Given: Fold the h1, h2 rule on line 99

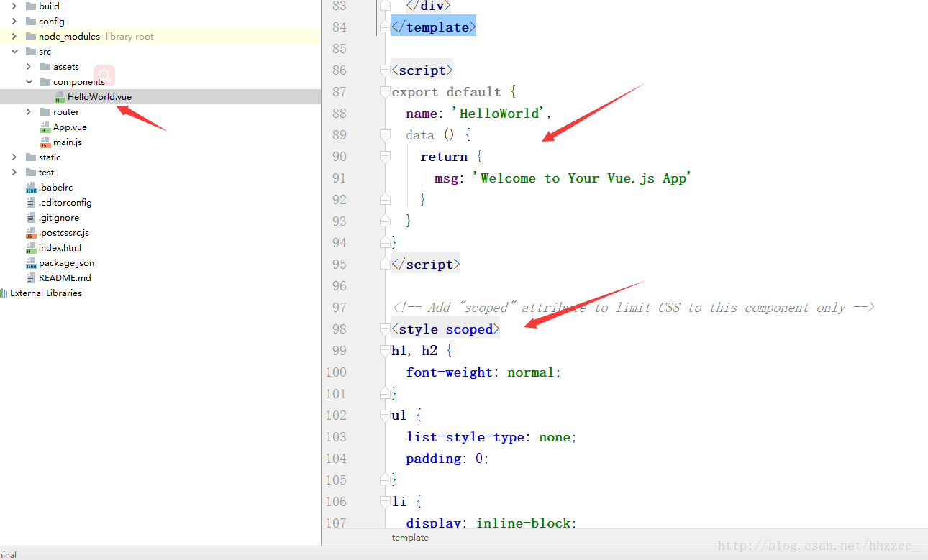Looking at the screenshot, I should (385, 351).
